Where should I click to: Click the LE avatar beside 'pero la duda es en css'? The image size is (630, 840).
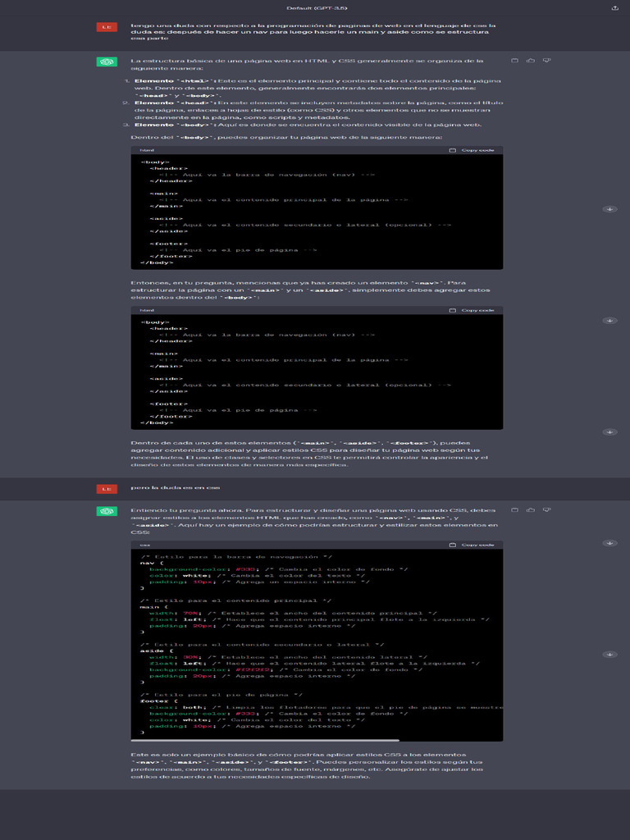coord(107,489)
